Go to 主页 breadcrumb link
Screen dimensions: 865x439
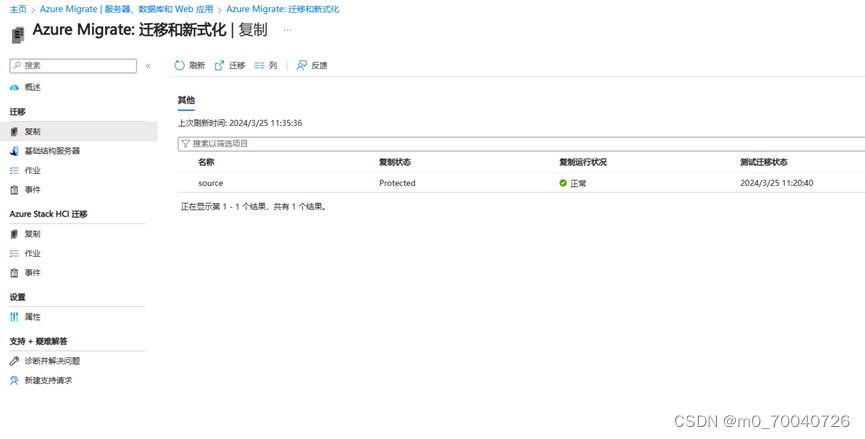18,9
